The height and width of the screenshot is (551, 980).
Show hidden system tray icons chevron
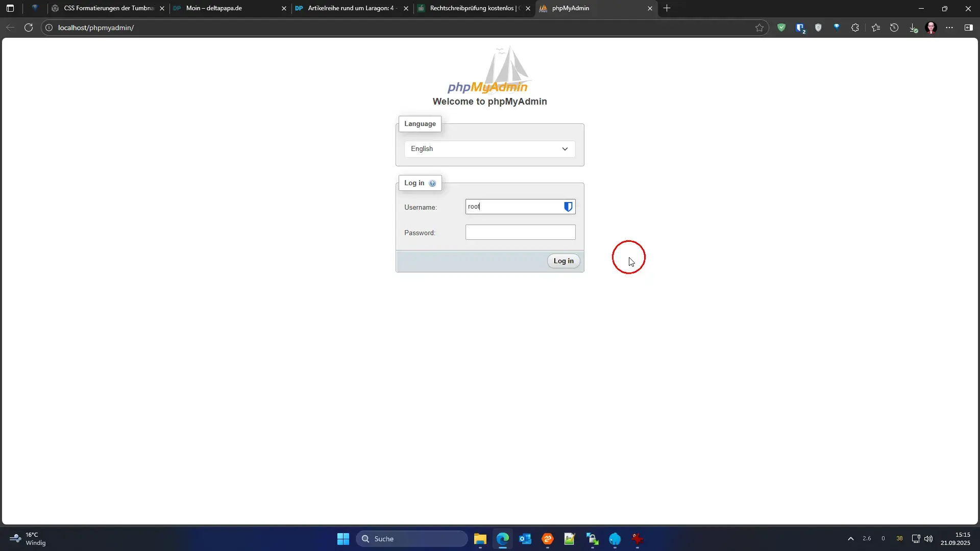pyautogui.click(x=850, y=539)
